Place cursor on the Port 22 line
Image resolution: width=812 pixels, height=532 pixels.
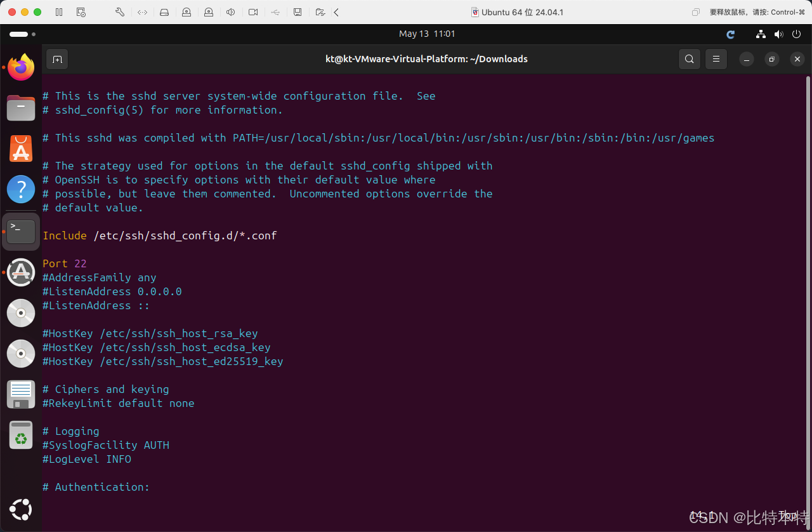[x=65, y=263]
